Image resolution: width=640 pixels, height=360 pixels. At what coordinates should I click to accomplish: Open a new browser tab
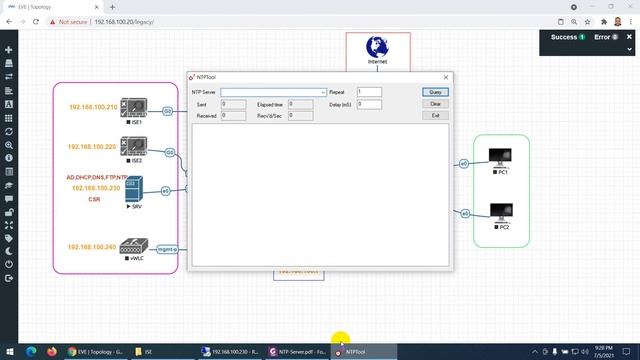(x=112, y=7)
